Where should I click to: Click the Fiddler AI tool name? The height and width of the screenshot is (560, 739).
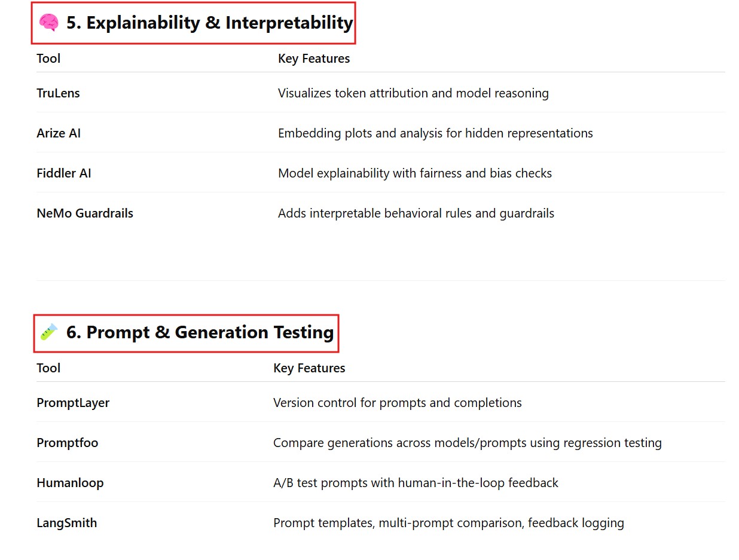coord(64,173)
